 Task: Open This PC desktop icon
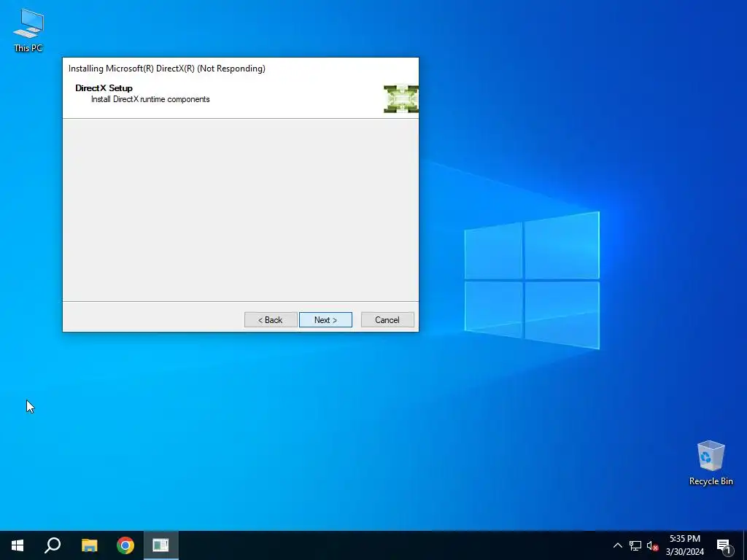coord(28,31)
